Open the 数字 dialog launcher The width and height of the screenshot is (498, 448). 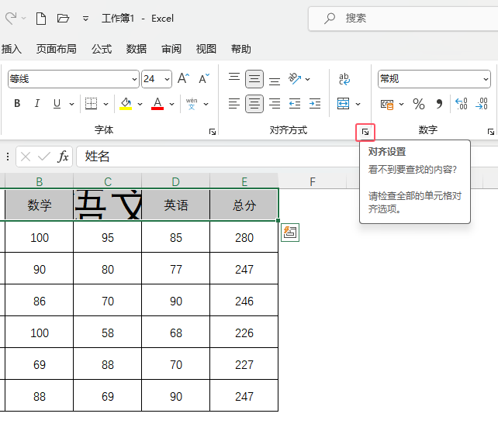[491, 132]
